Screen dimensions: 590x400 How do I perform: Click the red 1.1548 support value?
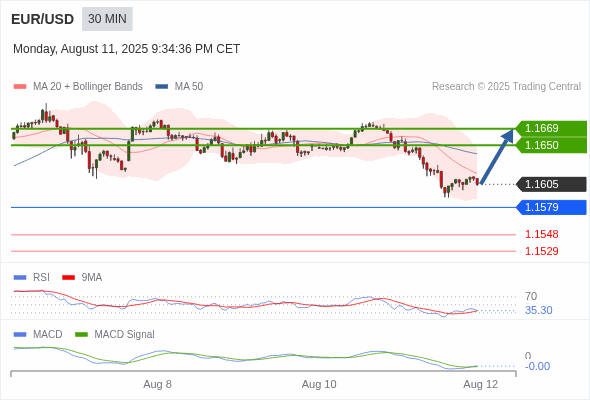click(541, 234)
